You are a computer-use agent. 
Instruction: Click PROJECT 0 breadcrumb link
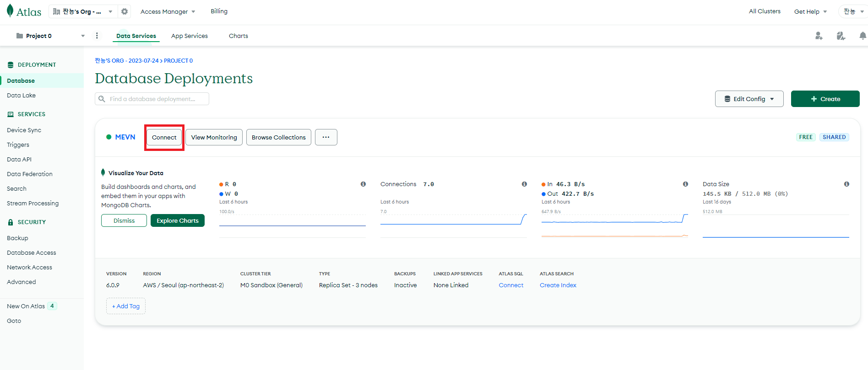tap(178, 60)
